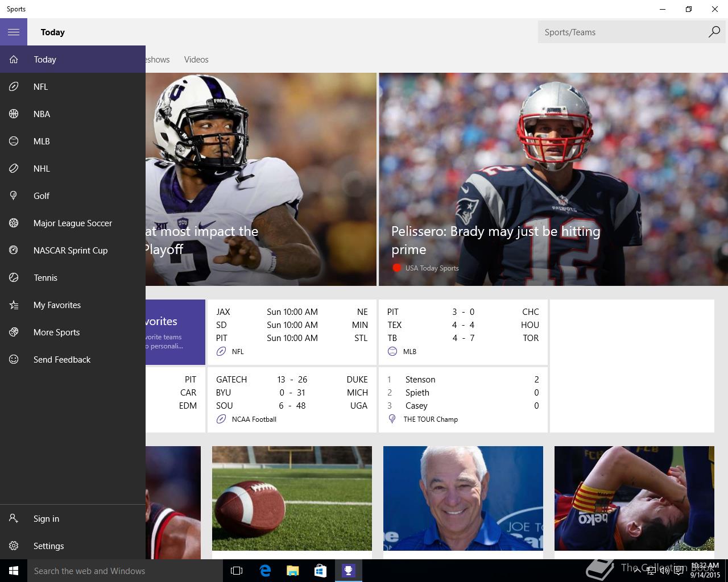Click the NASCAR Sprint Cup icon
The height and width of the screenshot is (582, 728).
tap(14, 250)
